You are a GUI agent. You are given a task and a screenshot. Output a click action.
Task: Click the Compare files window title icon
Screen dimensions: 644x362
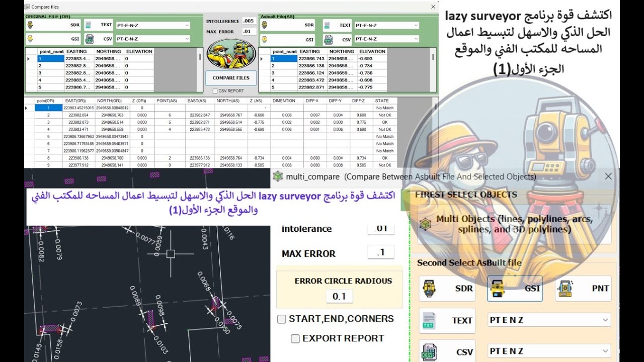[27, 7]
